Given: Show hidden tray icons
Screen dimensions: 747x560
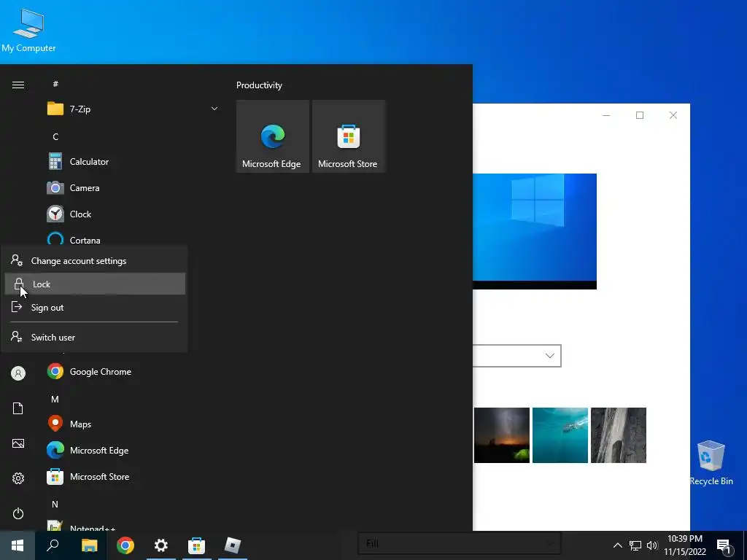Looking at the screenshot, I should [x=617, y=545].
